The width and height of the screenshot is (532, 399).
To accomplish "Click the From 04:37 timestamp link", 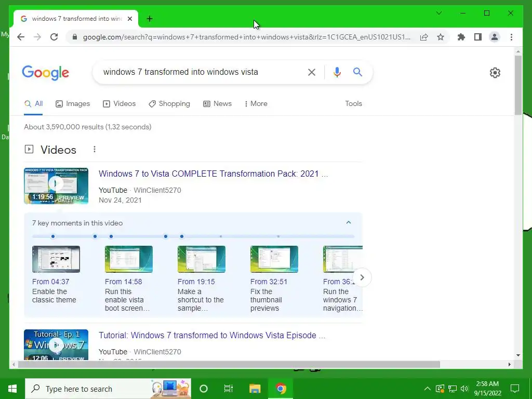I will point(50,282).
